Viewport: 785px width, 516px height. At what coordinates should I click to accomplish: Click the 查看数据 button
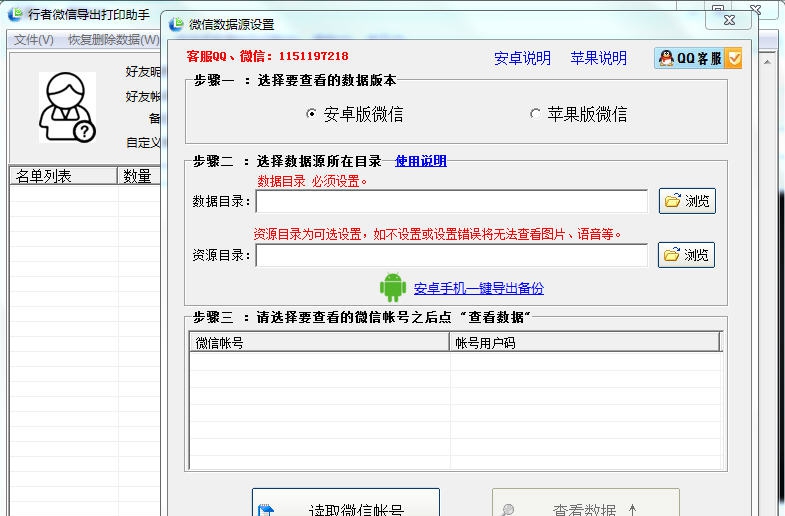coord(586,502)
